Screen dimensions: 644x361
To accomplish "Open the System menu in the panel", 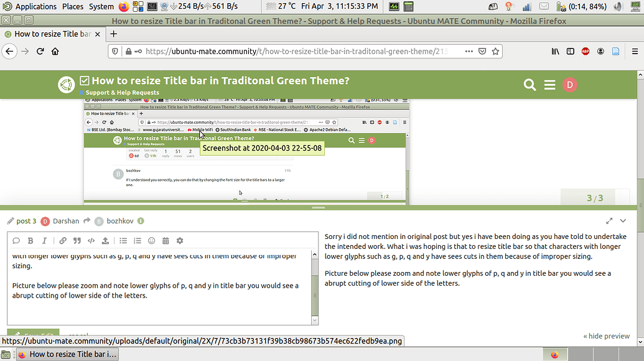I will [x=101, y=6].
